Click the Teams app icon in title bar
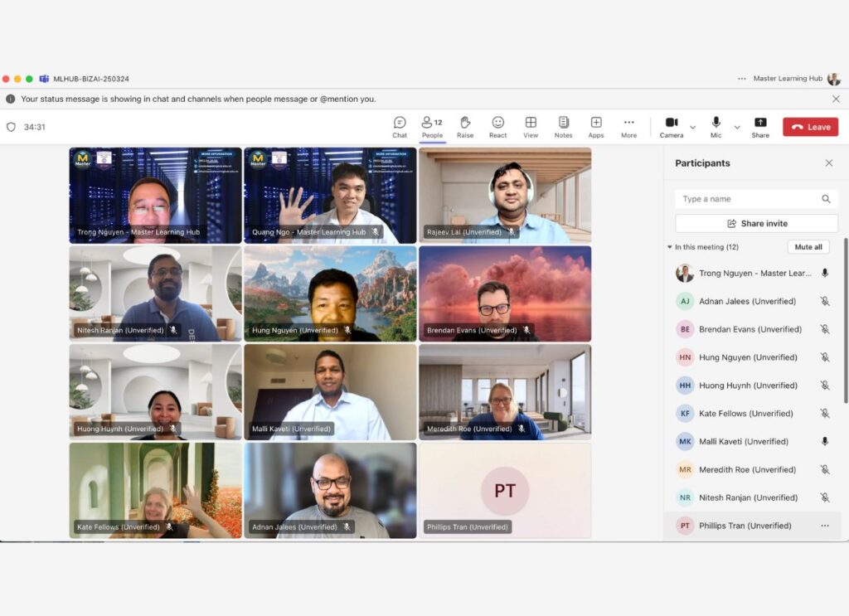 pos(44,79)
